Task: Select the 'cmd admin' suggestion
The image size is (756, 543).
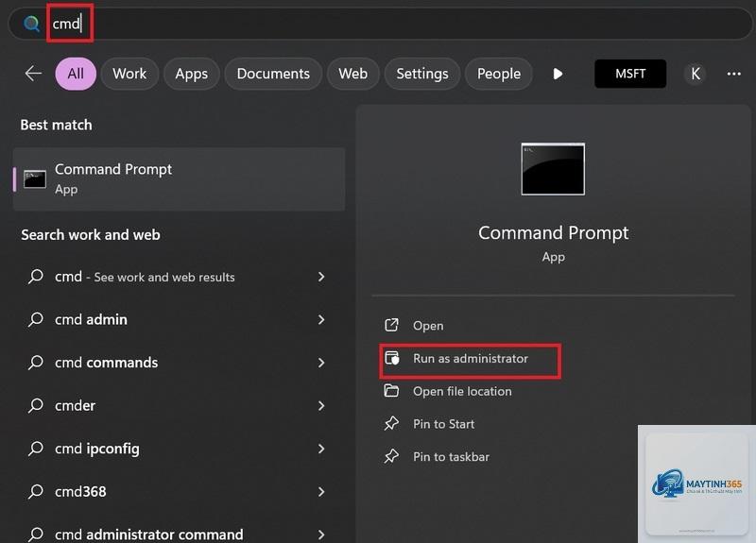Action: pyautogui.click(x=179, y=320)
